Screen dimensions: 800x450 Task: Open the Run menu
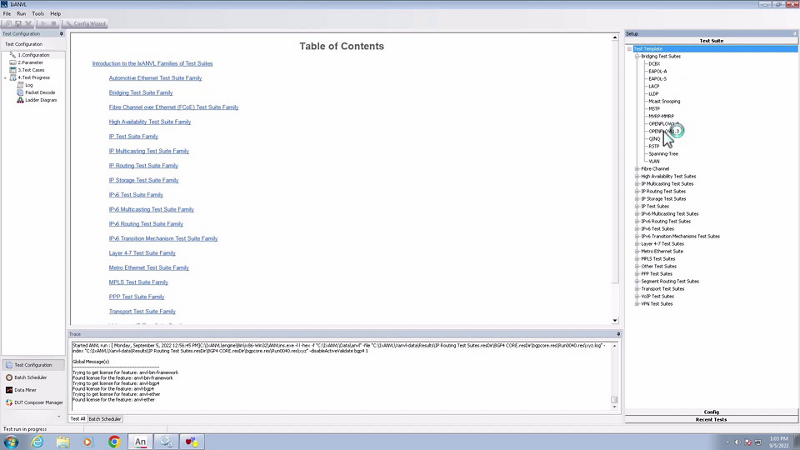tap(21, 14)
